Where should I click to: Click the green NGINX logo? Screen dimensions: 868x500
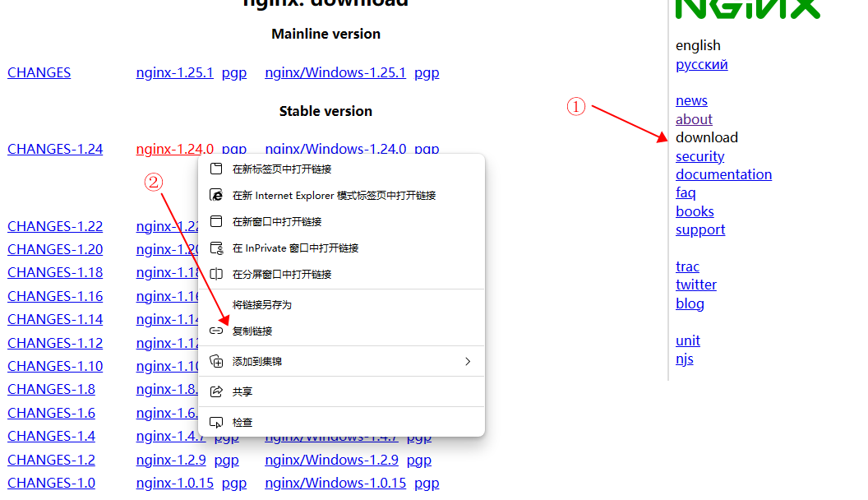tap(747, 8)
